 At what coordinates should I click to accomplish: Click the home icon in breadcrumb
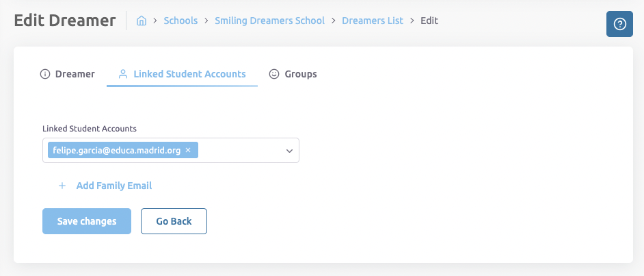click(x=142, y=21)
